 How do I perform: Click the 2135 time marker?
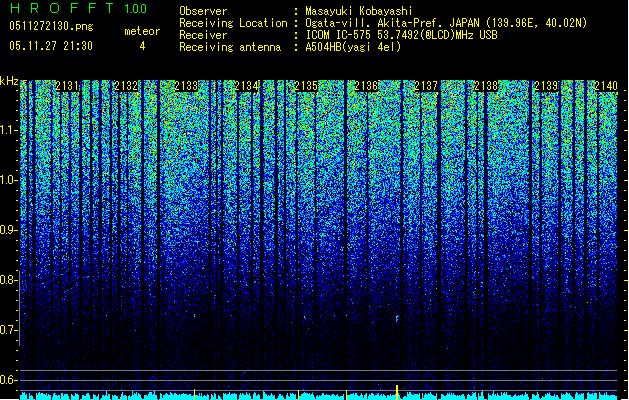tap(306, 86)
